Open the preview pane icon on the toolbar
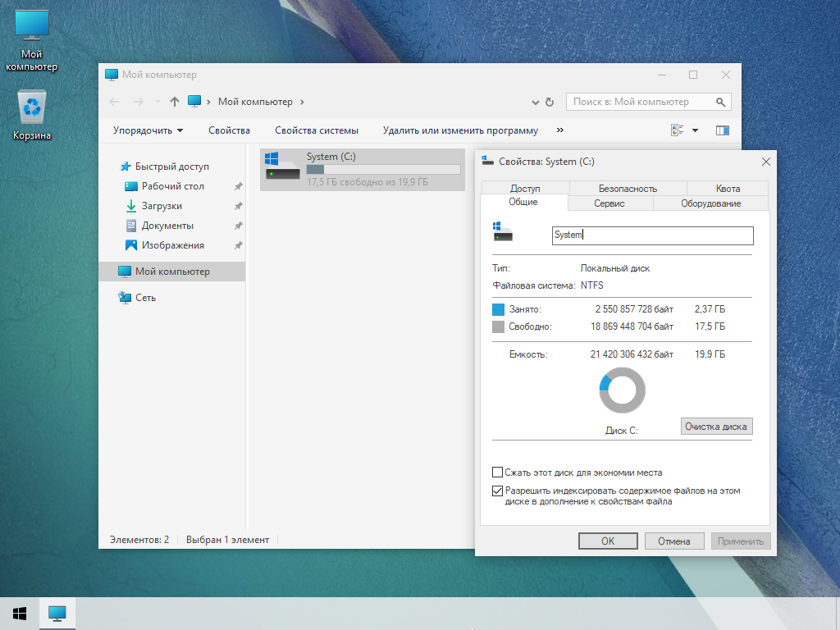The height and width of the screenshot is (630, 840). [723, 130]
